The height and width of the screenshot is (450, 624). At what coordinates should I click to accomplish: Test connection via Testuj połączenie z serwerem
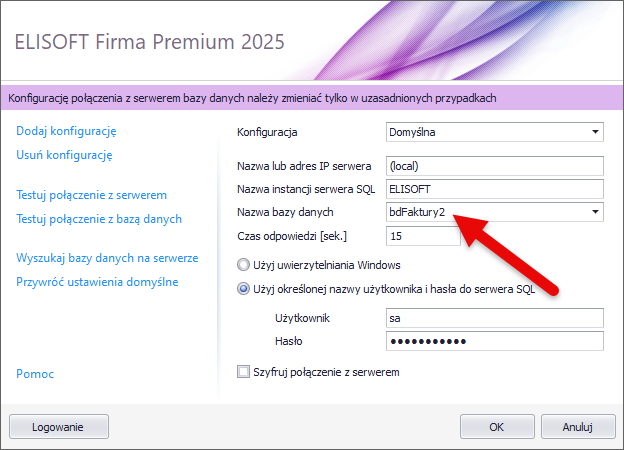tap(91, 194)
